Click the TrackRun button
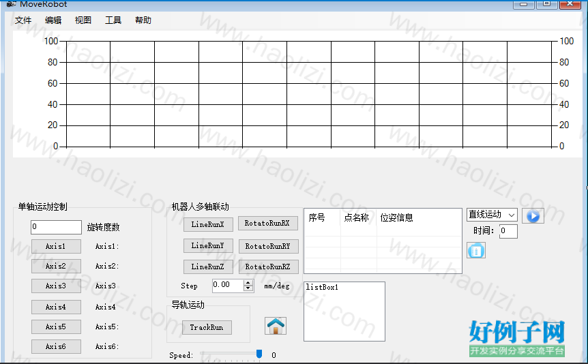The height and width of the screenshot is (364, 588). 207,328
